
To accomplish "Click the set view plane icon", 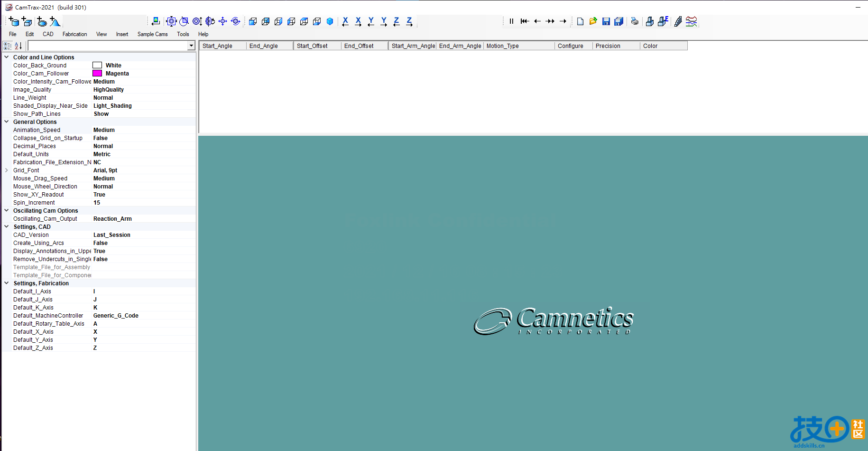I will [156, 21].
